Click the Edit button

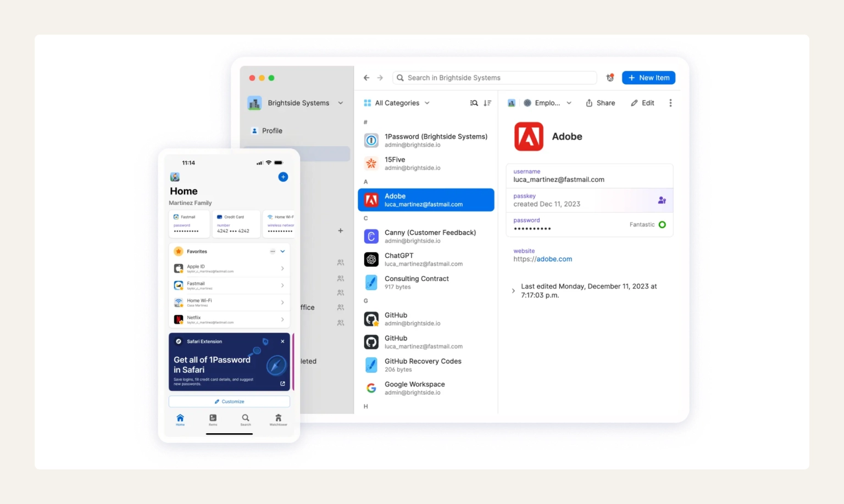642,103
